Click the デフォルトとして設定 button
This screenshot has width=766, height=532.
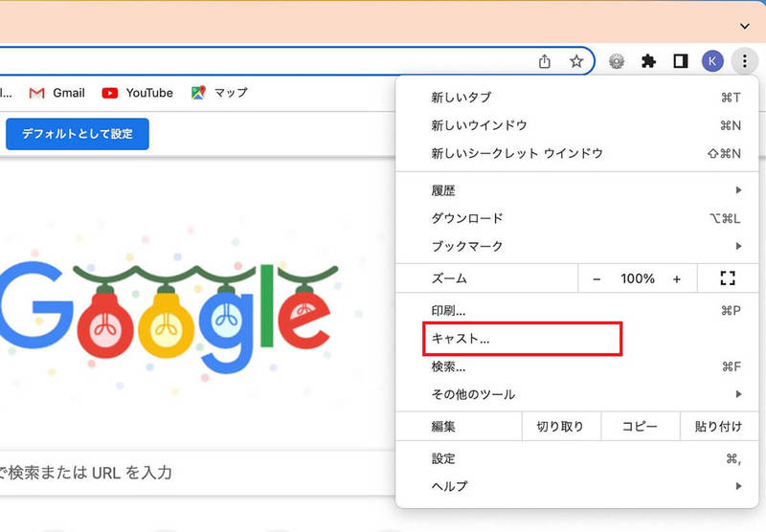pos(78,134)
